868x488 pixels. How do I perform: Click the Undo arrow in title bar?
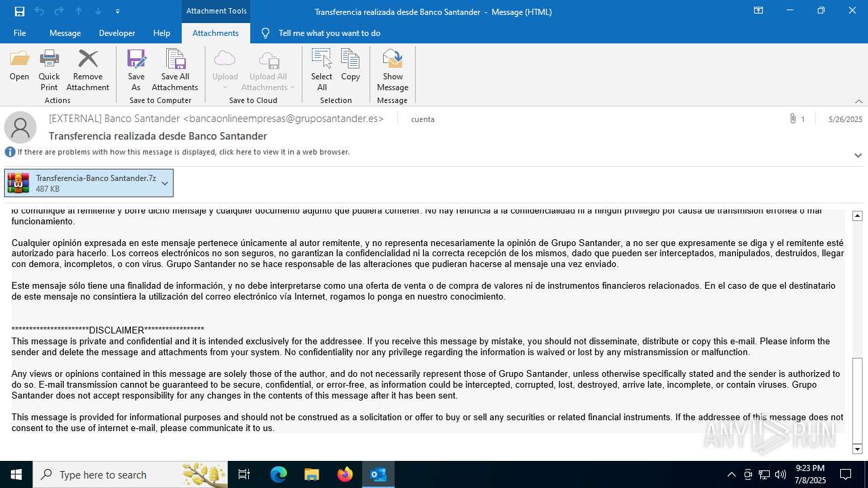click(39, 11)
